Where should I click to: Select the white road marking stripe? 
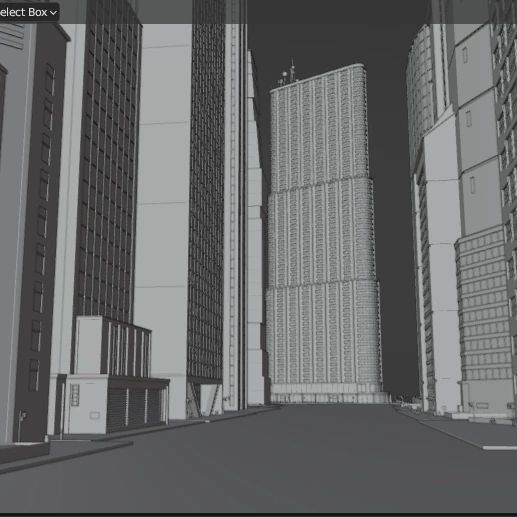click(x=500, y=448)
